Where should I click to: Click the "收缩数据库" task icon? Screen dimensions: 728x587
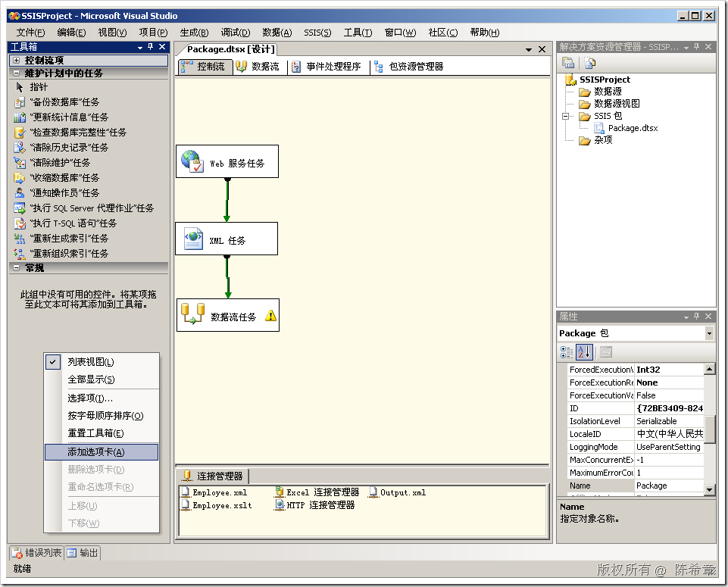[x=20, y=178]
